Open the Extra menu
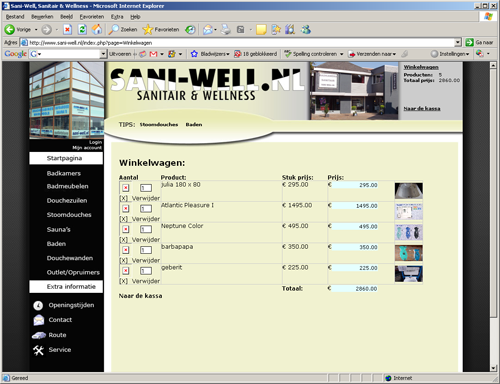 (x=117, y=17)
